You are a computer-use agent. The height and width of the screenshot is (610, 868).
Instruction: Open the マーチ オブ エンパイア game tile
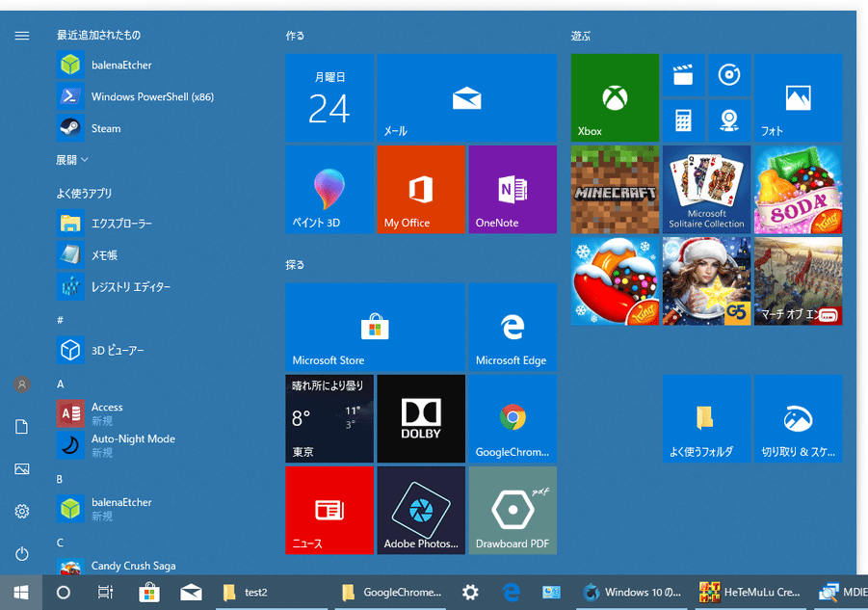pyautogui.click(x=799, y=281)
